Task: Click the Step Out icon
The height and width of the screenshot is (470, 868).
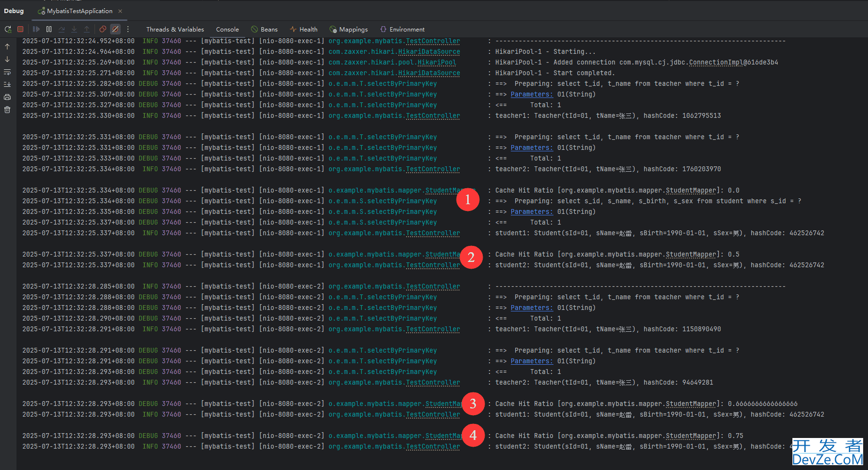Action: click(87, 29)
